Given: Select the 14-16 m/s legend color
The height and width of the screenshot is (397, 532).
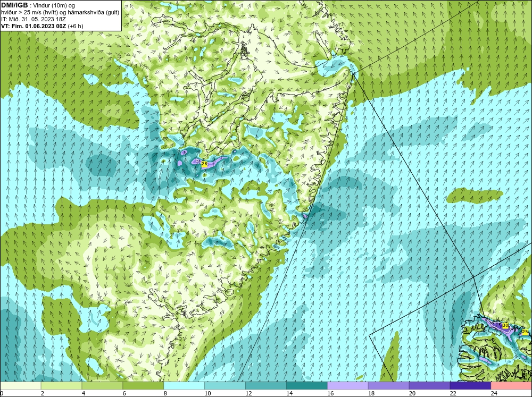Looking at the screenshot, I should [307, 386].
